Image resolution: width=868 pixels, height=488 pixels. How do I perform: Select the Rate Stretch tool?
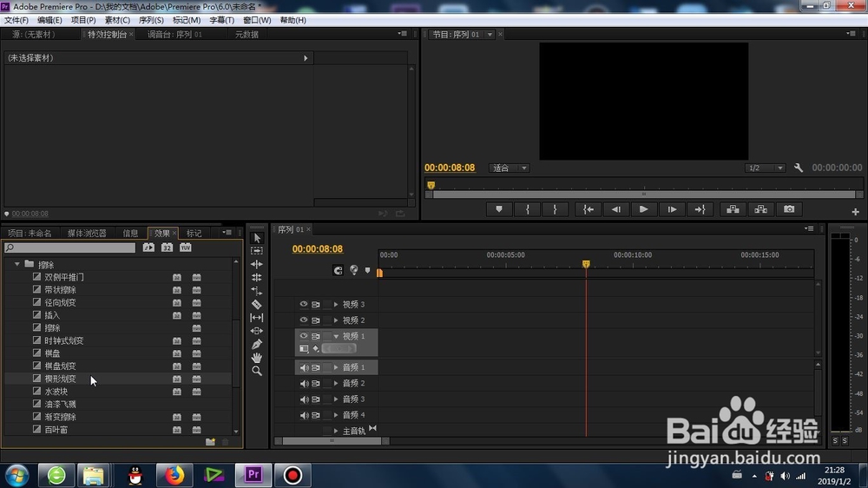[257, 291]
